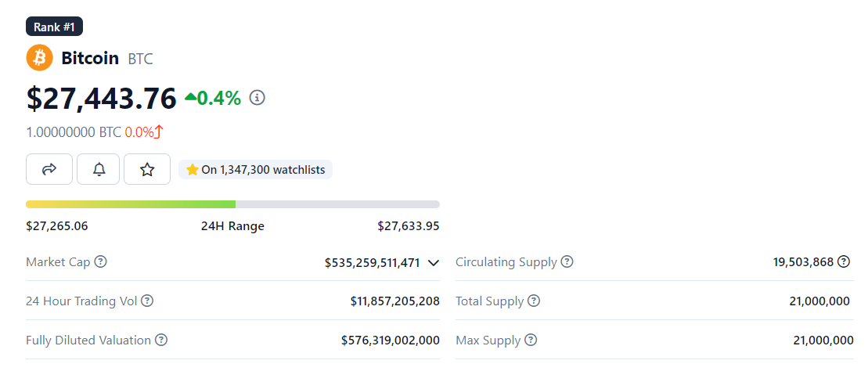Click the BTC ticker symbol
Screen dimensions: 868x382
click(x=141, y=59)
